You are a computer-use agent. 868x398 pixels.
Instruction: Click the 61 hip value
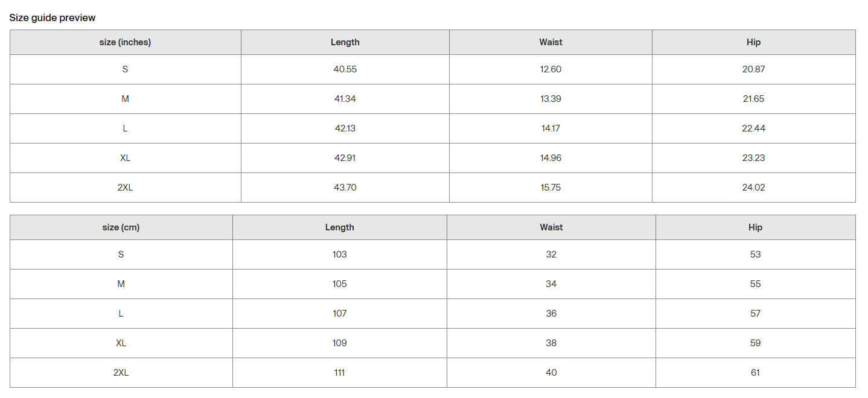(755, 373)
